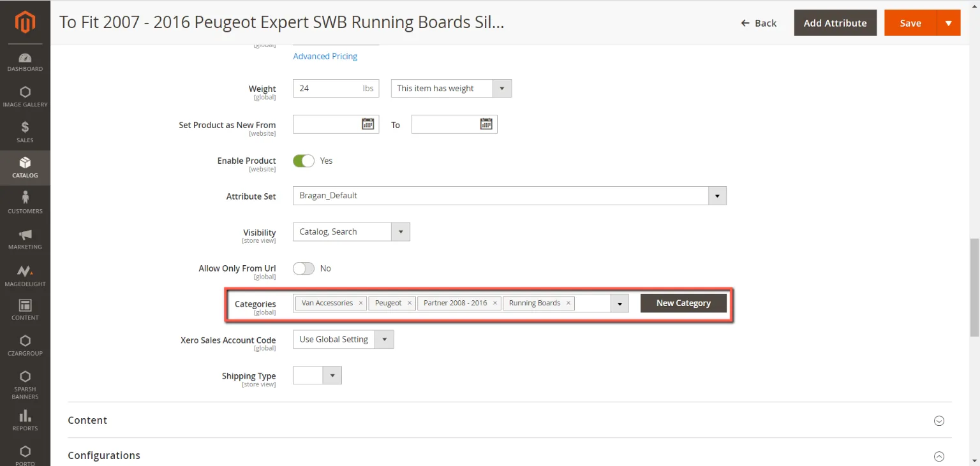Open the Image Gallery sidebar menu

(25, 98)
